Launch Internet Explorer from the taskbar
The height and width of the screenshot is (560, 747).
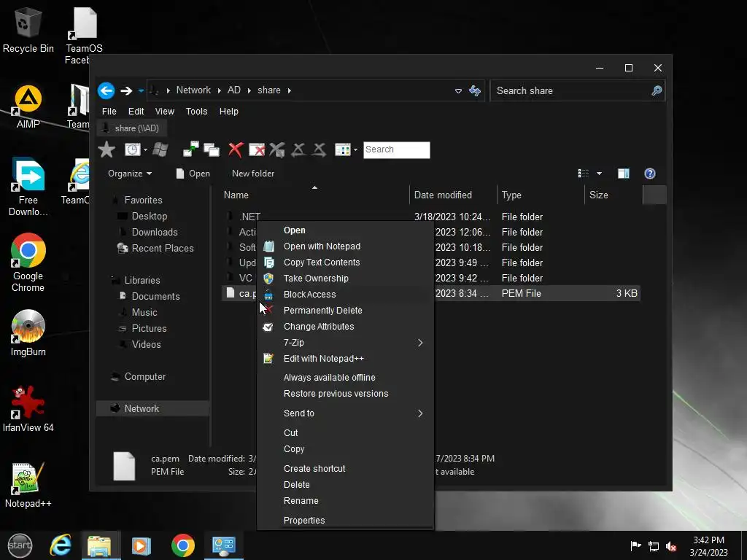pyautogui.click(x=61, y=545)
